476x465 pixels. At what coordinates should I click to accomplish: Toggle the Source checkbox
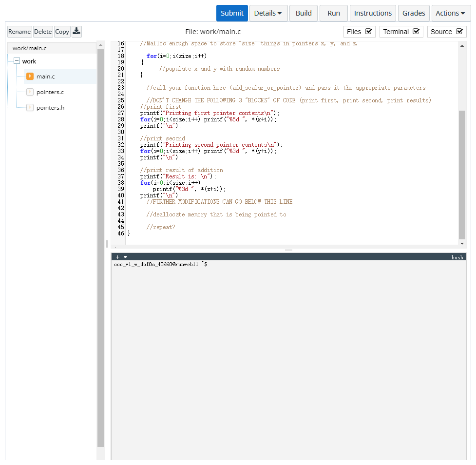click(459, 31)
